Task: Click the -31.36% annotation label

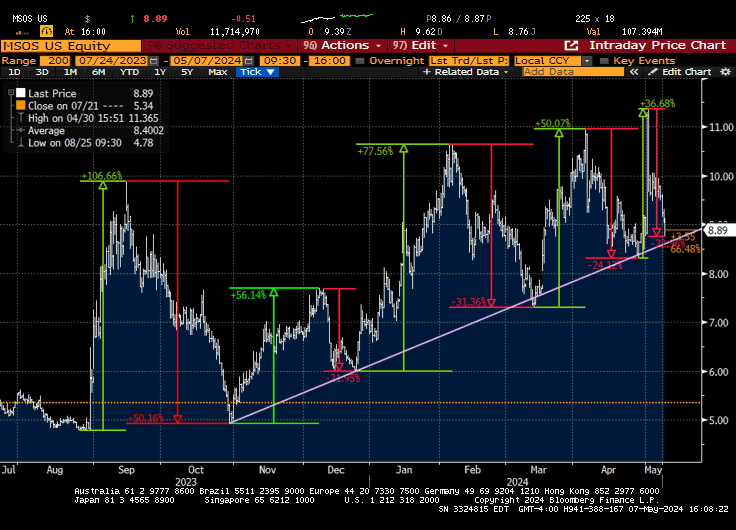Action: (x=468, y=302)
